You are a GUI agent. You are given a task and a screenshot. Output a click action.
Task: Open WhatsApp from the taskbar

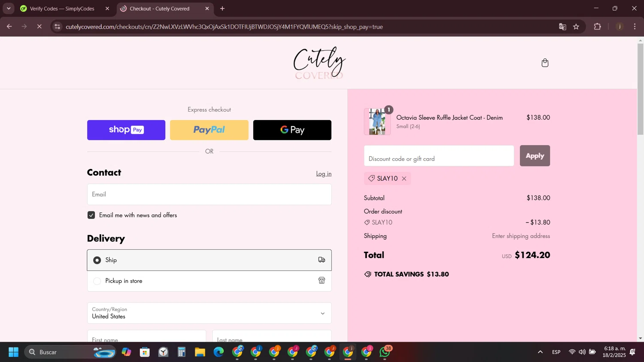(385, 352)
